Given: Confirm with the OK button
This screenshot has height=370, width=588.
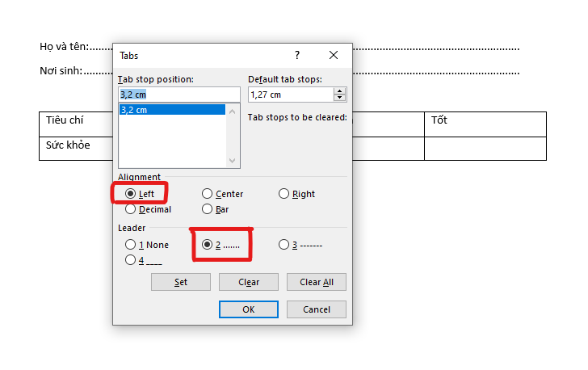Looking at the screenshot, I should point(249,309).
